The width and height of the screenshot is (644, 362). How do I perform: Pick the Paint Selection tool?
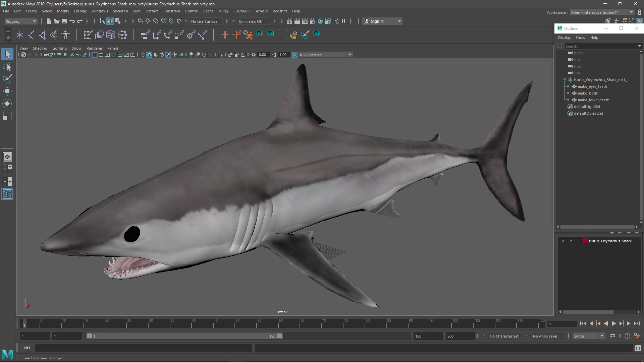(7, 79)
